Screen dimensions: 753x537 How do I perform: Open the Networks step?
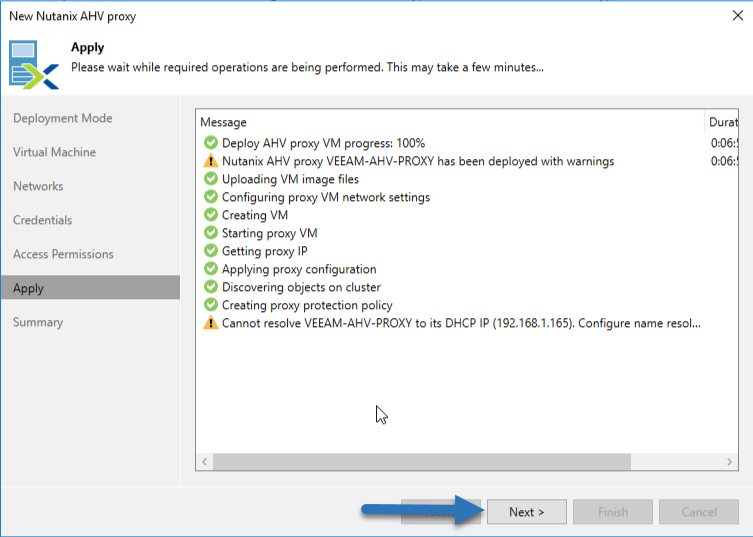click(x=38, y=186)
